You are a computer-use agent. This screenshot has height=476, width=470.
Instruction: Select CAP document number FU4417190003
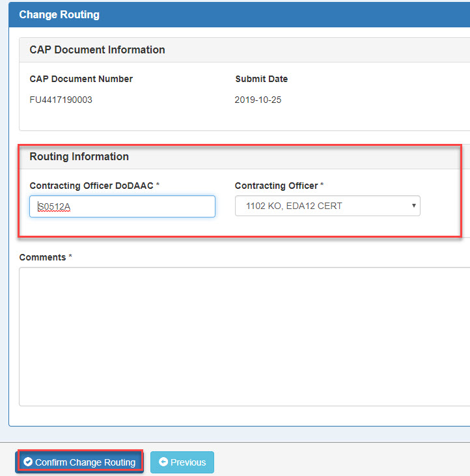point(61,100)
